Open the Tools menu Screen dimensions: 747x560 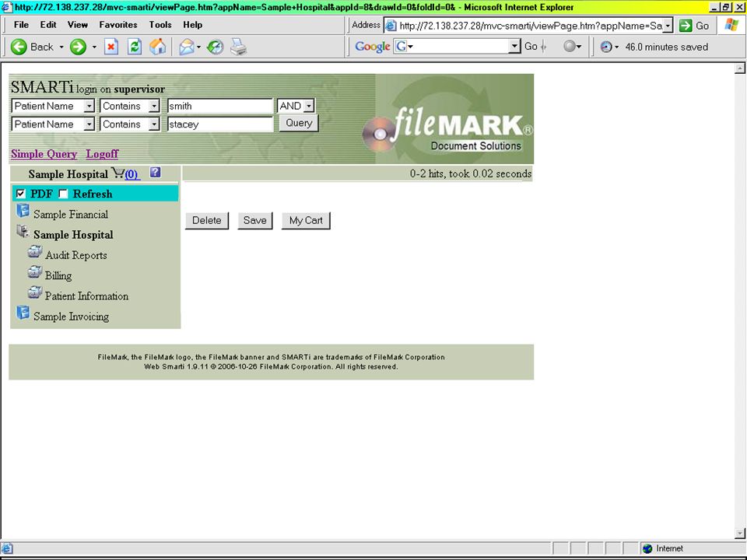click(x=160, y=25)
